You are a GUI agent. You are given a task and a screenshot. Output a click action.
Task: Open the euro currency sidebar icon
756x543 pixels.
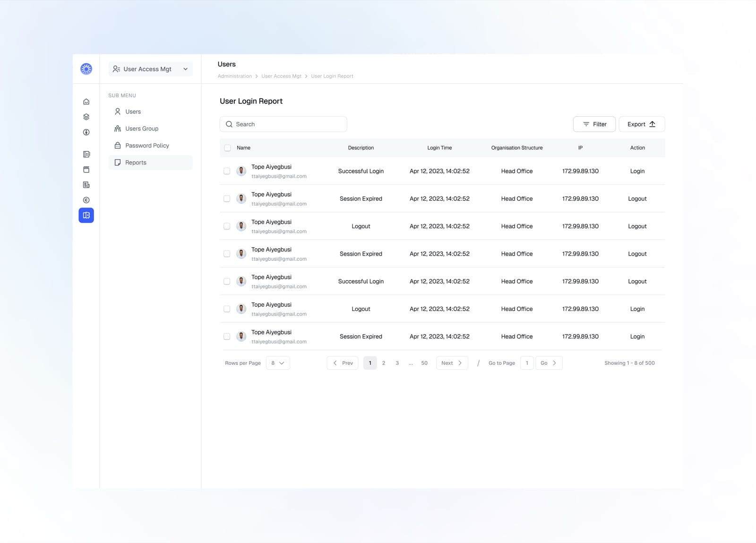tap(86, 200)
